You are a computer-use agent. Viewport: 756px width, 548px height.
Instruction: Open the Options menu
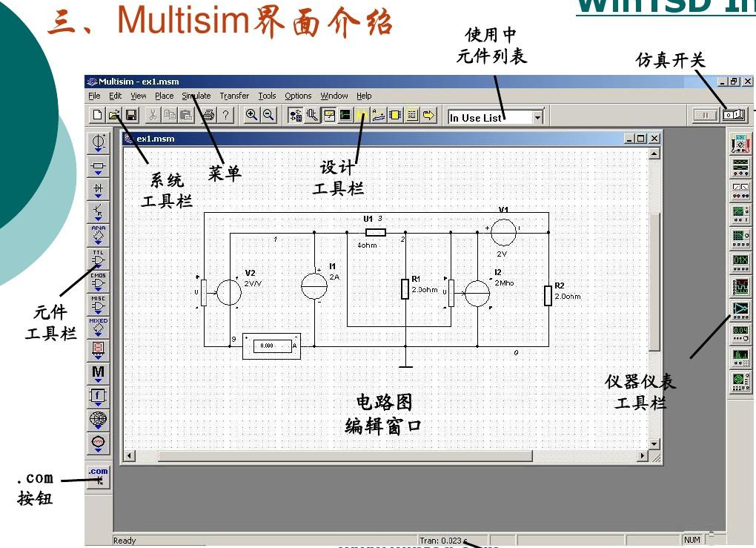point(298,96)
